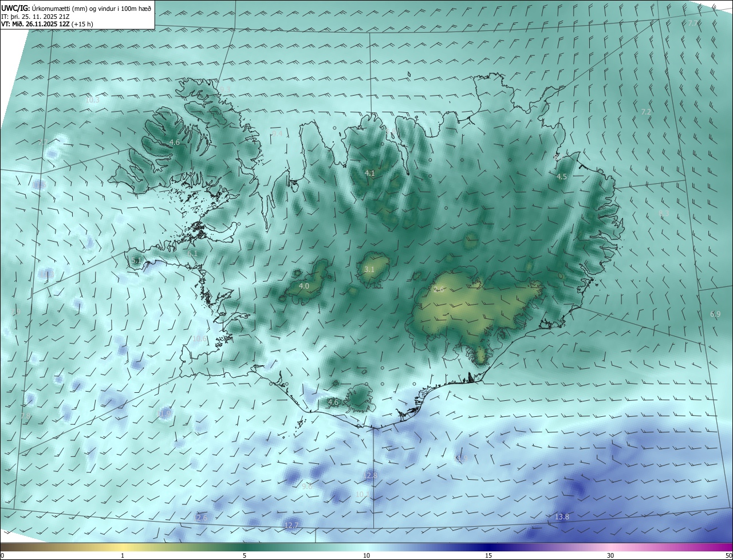Click the 13.8 value label

pos(562,517)
